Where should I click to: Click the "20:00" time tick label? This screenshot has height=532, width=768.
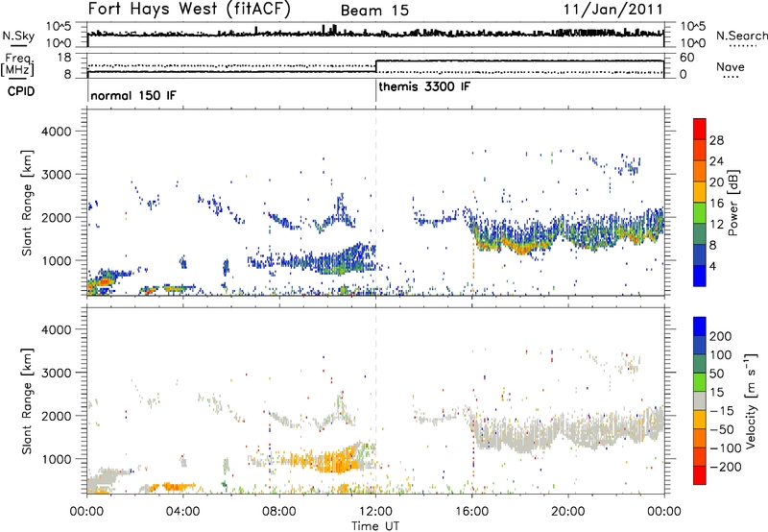click(x=568, y=512)
